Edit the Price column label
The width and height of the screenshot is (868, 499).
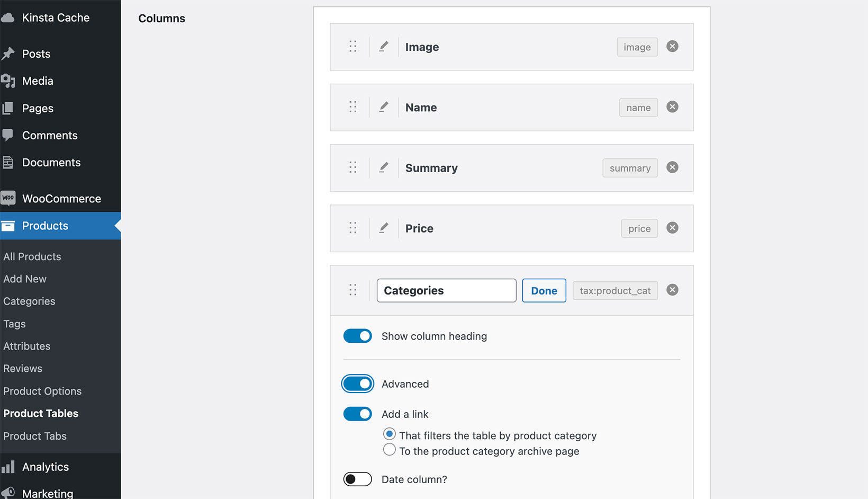point(383,228)
